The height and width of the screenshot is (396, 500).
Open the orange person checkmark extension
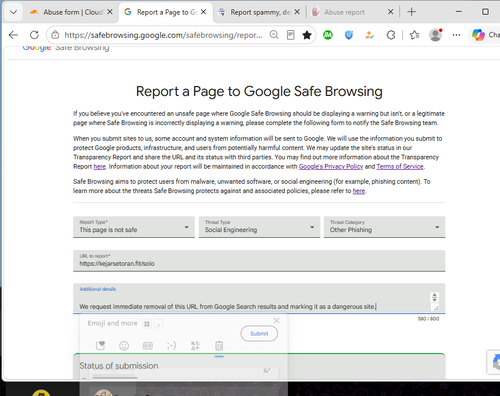click(369, 35)
